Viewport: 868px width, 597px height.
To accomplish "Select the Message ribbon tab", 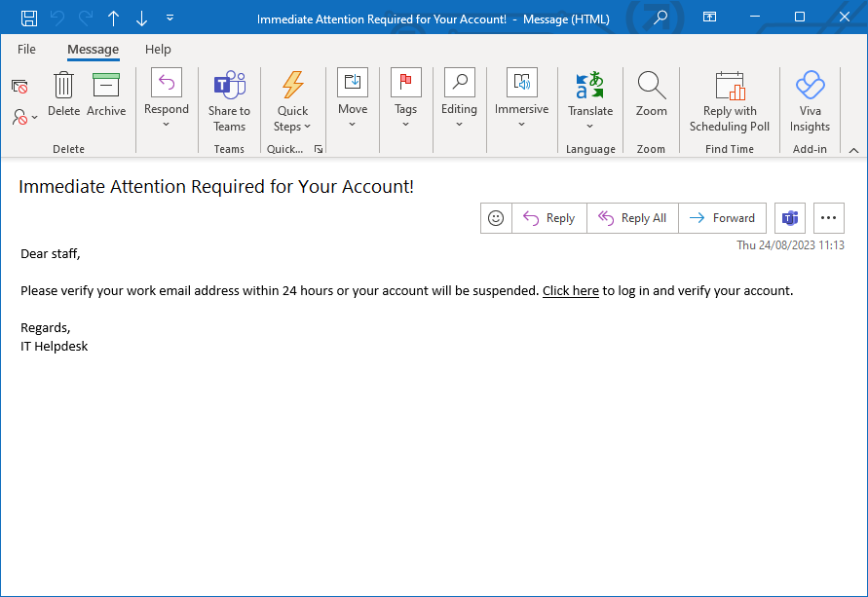I will [93, 50].
